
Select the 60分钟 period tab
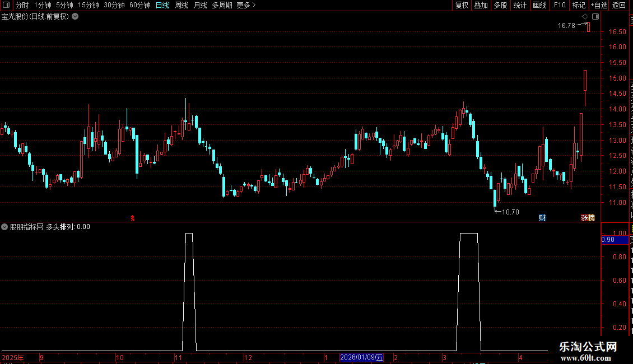[140, 5]
